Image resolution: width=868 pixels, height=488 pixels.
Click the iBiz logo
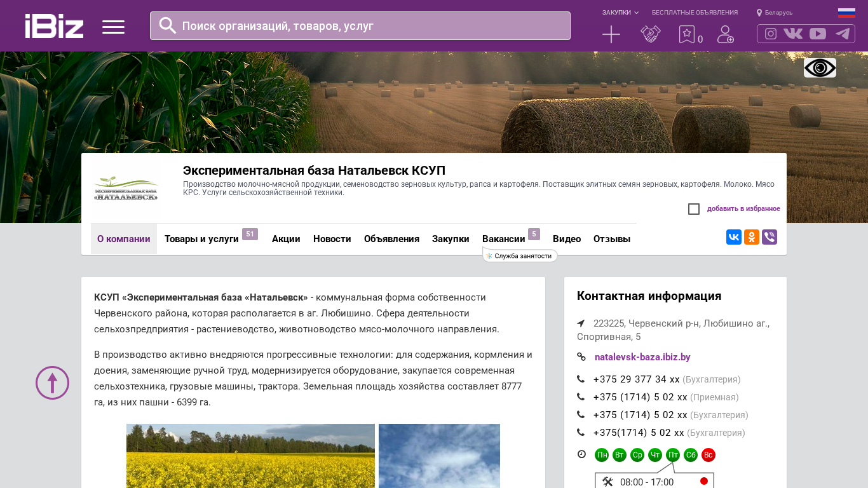pyautogui.click(x=54, y=26)
